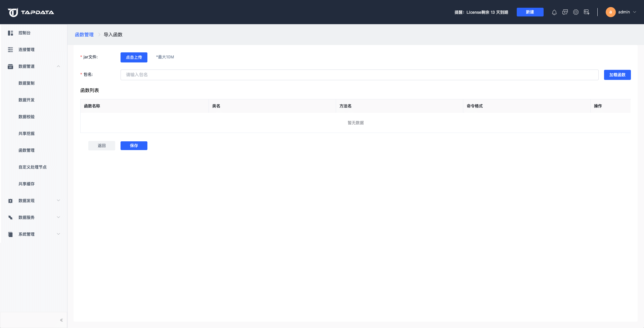Expand the 数据发现 menu group
Screen dimensions: 644x328
point(58,201)
